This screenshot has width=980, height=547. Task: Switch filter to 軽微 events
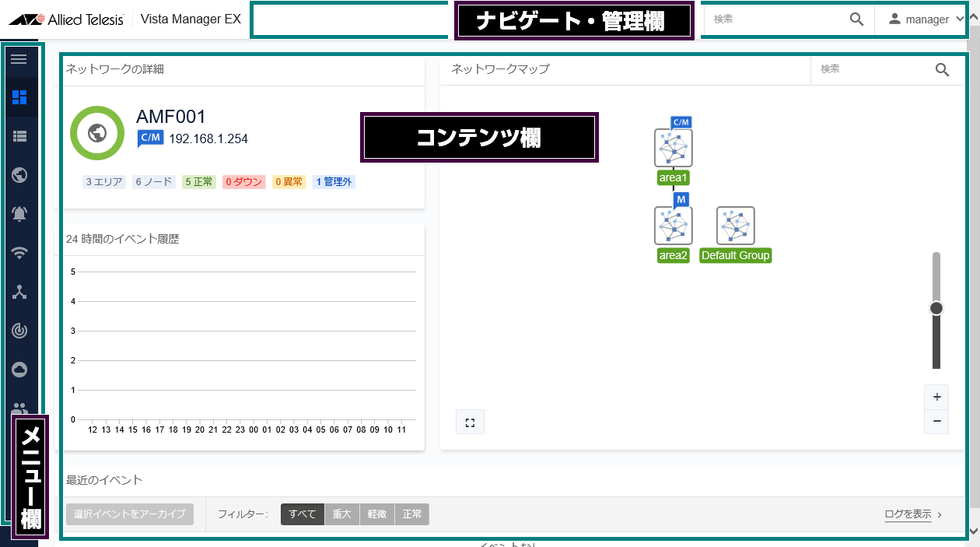click(376, 514)
